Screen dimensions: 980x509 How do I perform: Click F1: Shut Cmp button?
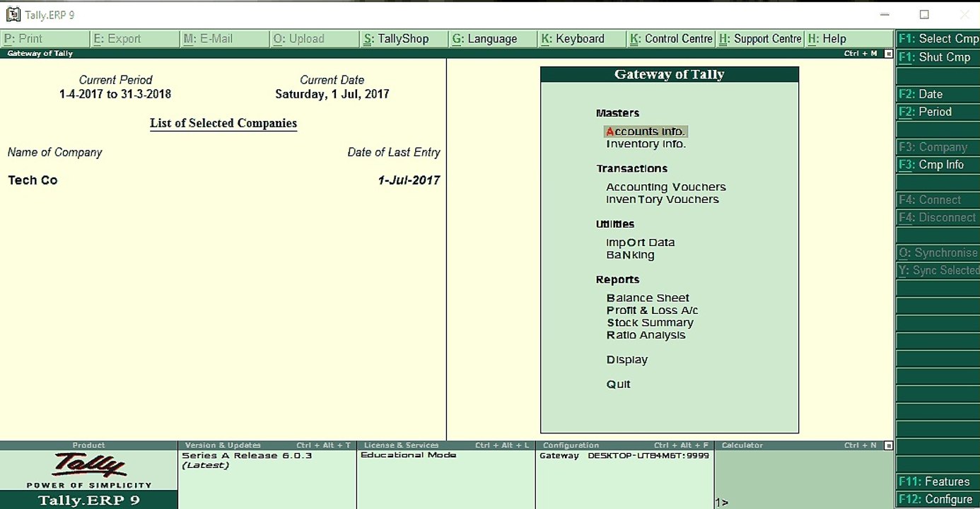(938, 57)
